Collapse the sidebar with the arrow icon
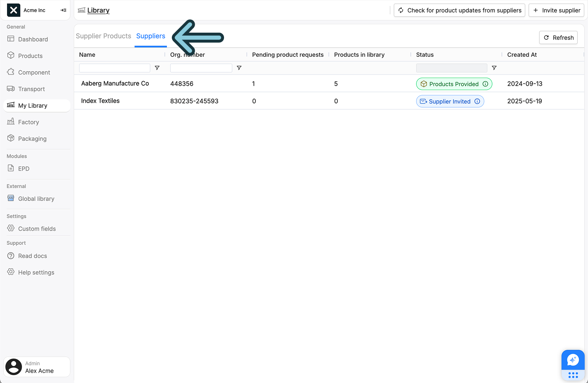Screen dimensions: 588x383 click(63, 10)
